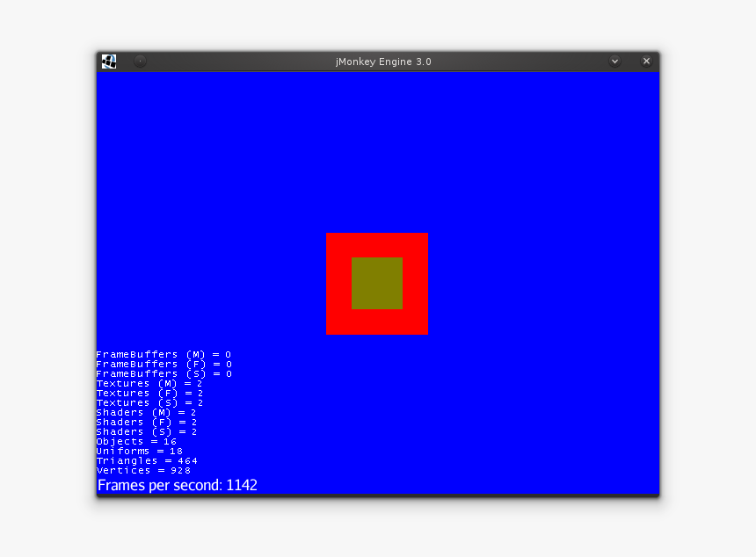Click the FrameBuffers (F) = 0 text
The width and height of the screenshot is (756, 557).
click(164, 364)
